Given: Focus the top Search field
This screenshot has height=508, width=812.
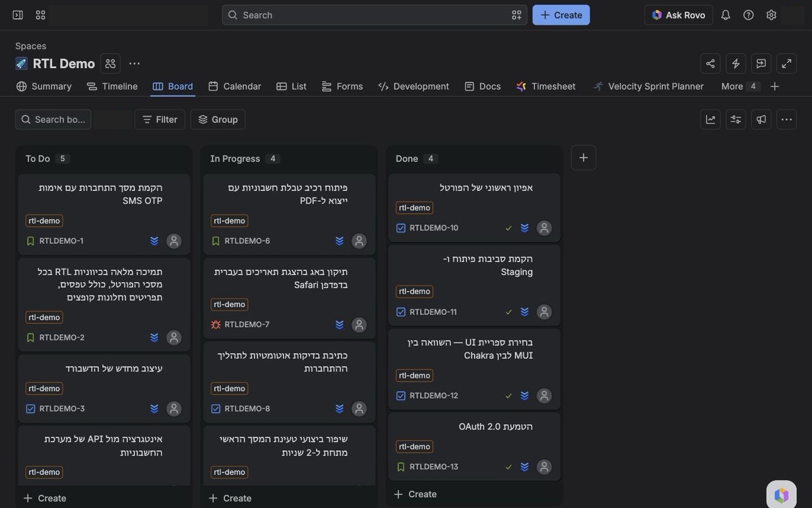Looking at the screenshot, I should pyautogui.click(x=374, y=15).
